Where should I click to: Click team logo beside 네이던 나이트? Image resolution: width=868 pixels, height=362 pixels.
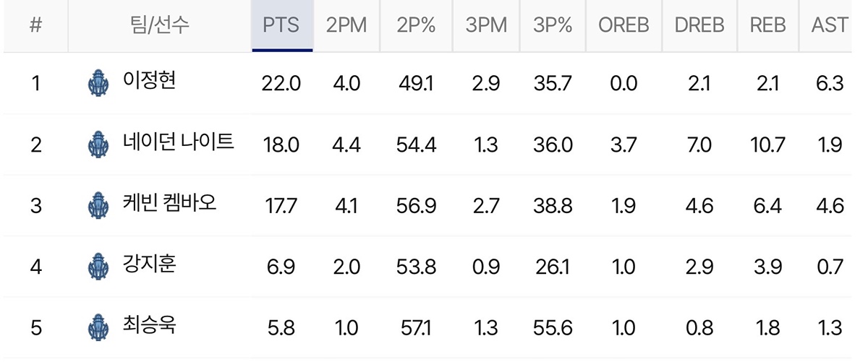click(x=96, y=144)
